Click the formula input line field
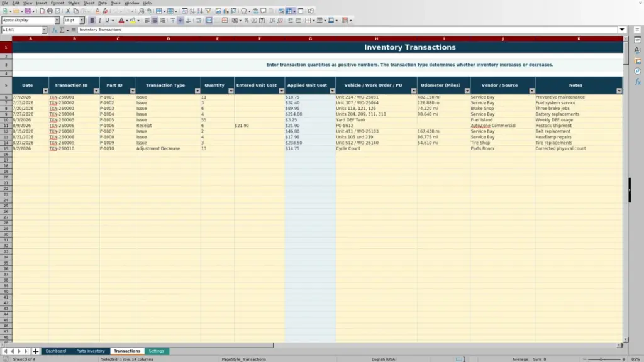This screenshot has height=362, width=644. click(x=347, y=30)
